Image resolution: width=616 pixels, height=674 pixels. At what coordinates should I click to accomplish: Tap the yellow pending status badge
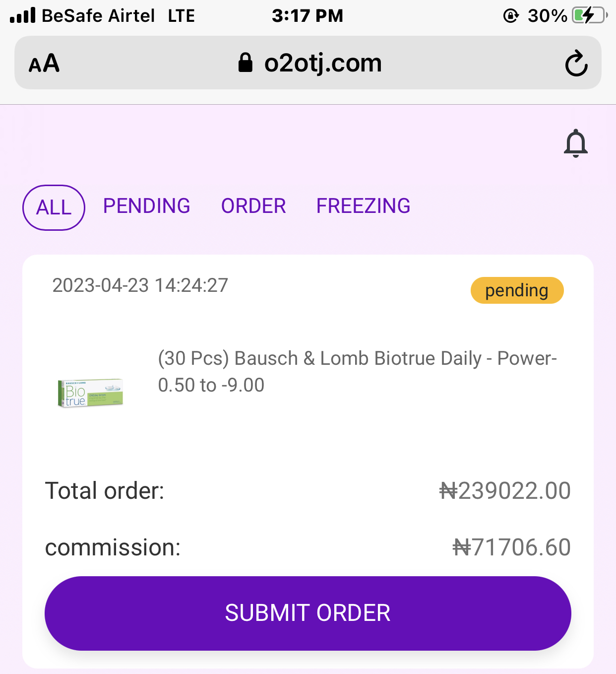pyautogui.click(x=516, y=290)
